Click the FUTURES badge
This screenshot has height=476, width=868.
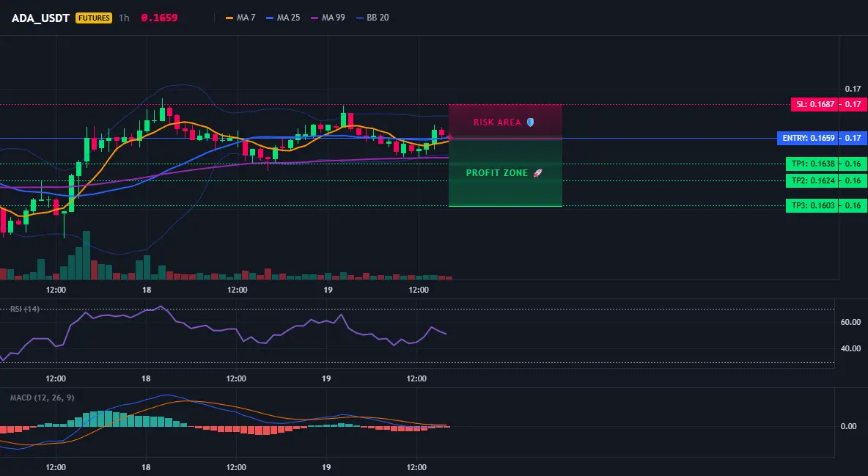pyautogui.click(x=94, y=18)
